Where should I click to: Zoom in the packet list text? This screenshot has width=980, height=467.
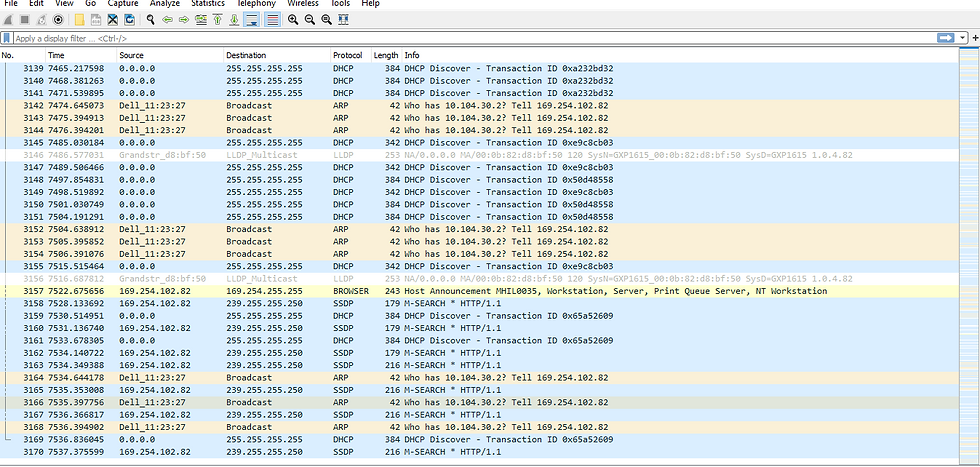pos(292,20)
